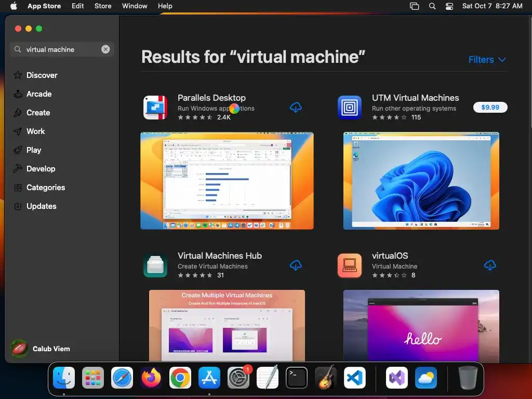View the Create Multiple Virtual Machines screenshot
The image size is (532, 399).
click(227, 325)
